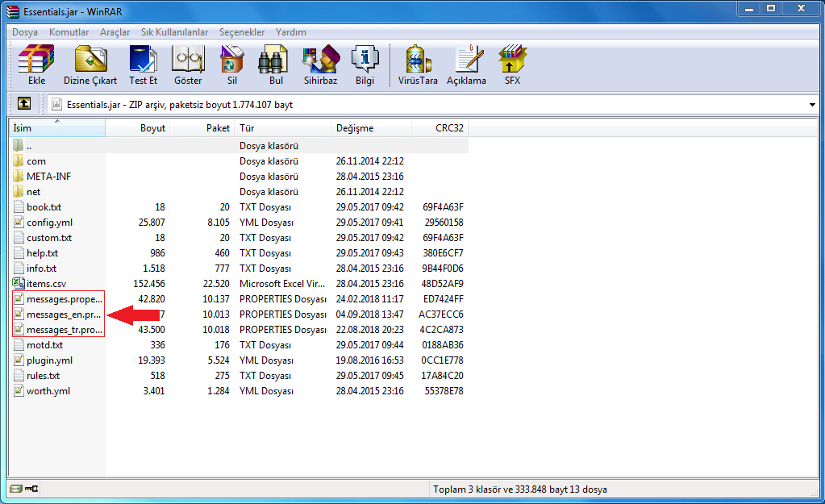Select worth.yml file
This screenshot has height=504, width=825.
click(48, 391)
